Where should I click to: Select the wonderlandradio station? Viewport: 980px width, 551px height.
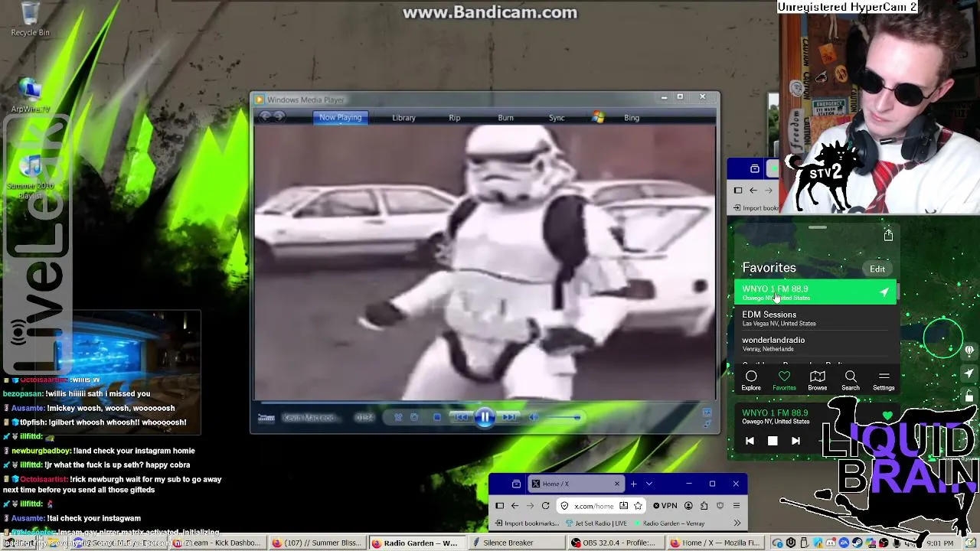pyautogui.click(x=815, y=344)
